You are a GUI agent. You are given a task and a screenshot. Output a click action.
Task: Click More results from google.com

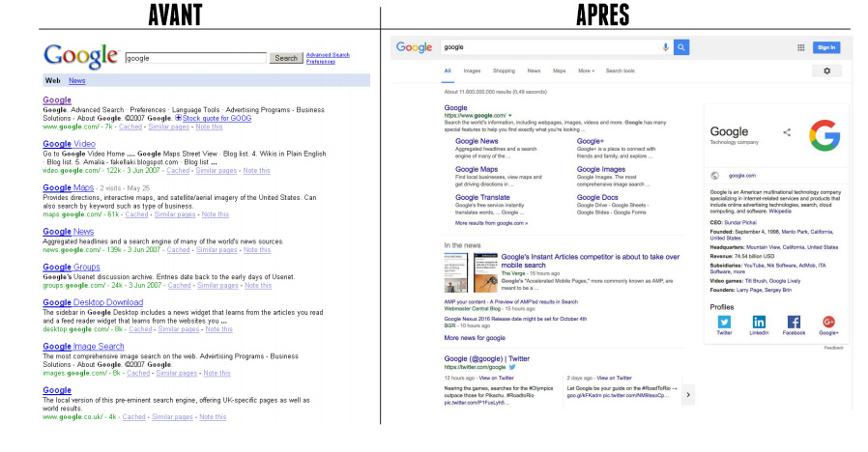pos(492,223)
